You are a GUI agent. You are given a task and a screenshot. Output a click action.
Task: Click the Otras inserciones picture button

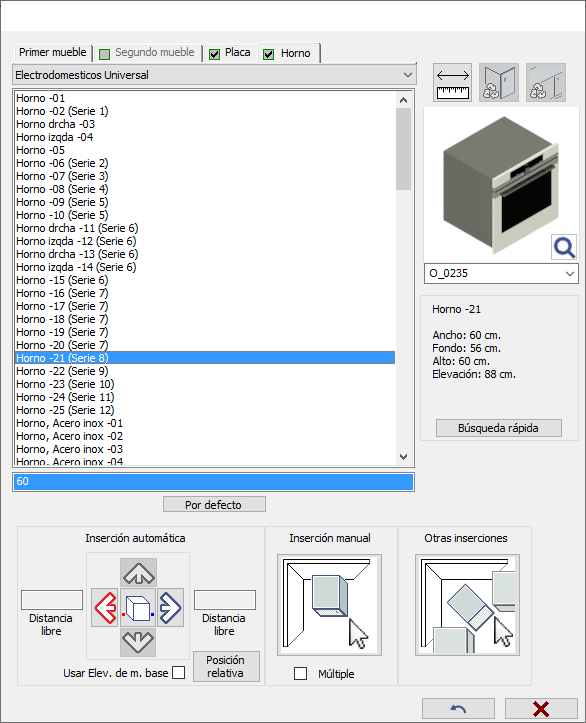coord(467,605)
